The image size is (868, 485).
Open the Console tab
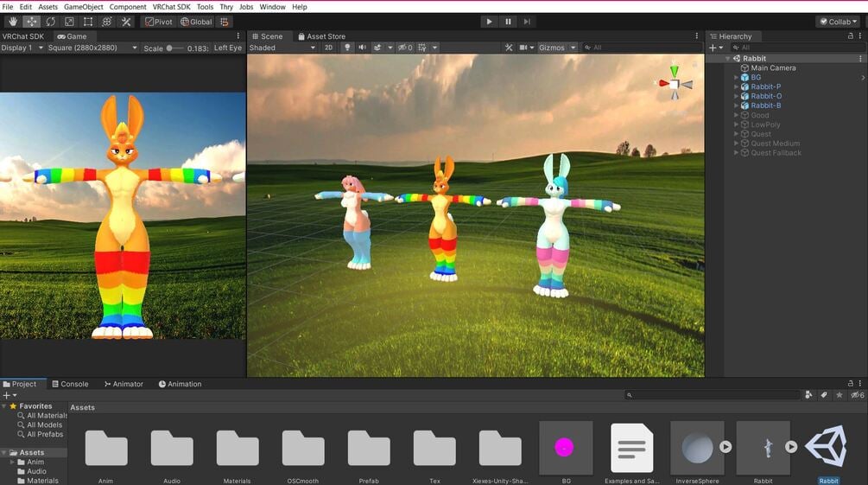tap(70, 384)
